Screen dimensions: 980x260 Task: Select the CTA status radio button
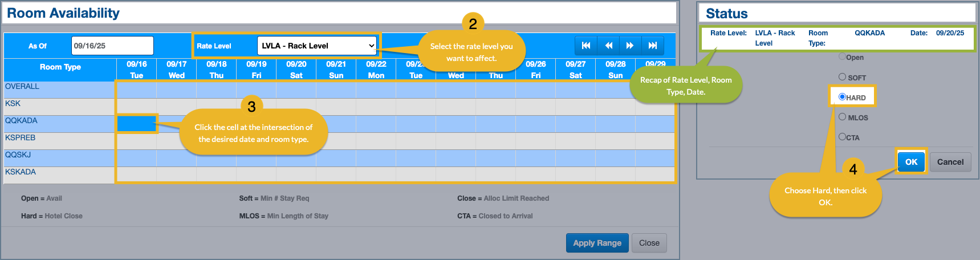(x=842, y=137)
